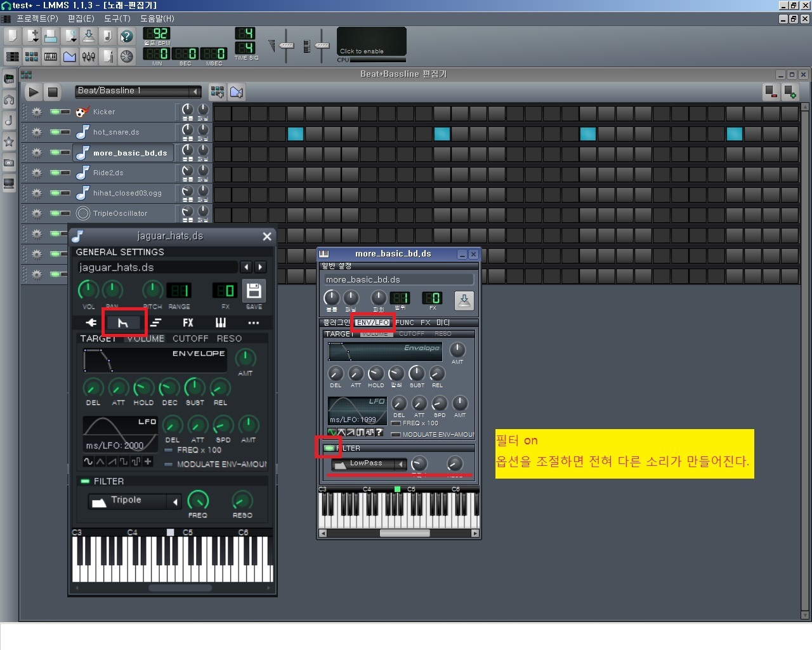This screenshot has height=650, width=812.
Task: Go to next preset in jaguar_hats.ds window
Action: [260, 267]
